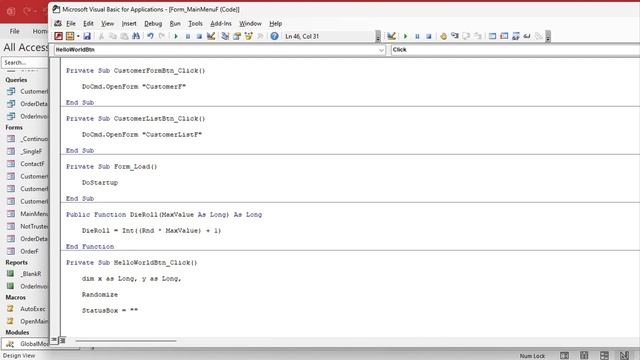Undo the last edit with the Undo arrow

click(x=150, y=36)
